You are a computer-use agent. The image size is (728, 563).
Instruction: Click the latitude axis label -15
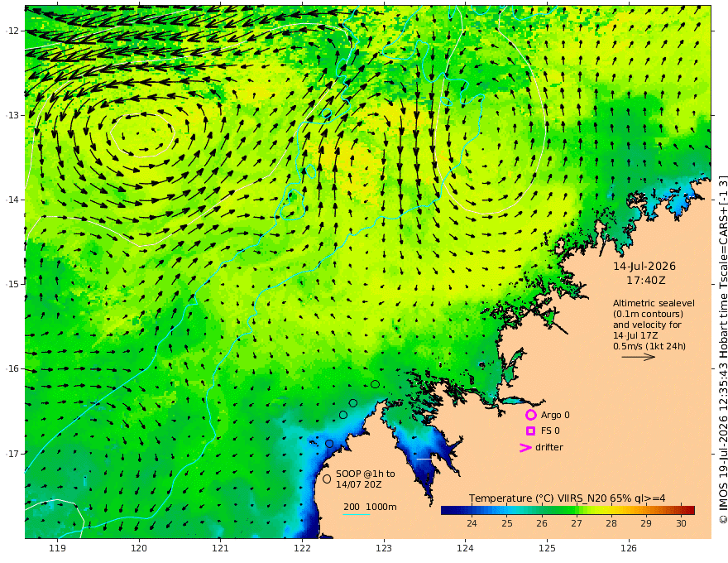coord(12,284)
